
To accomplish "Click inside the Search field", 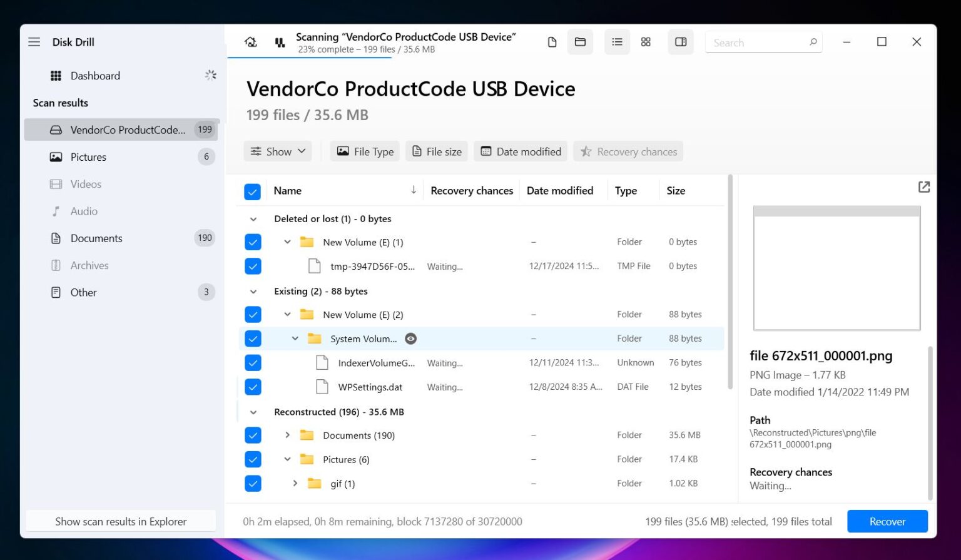I will tap(757, 42).
